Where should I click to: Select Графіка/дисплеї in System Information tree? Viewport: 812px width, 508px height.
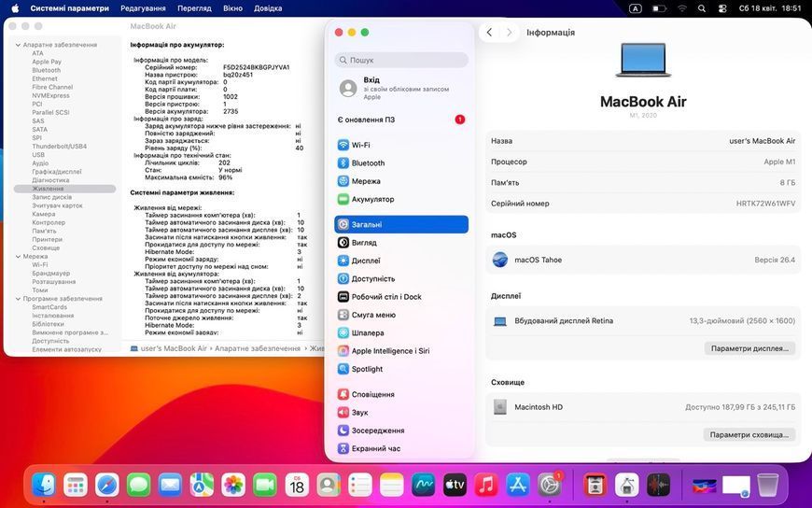click(57, 172)
